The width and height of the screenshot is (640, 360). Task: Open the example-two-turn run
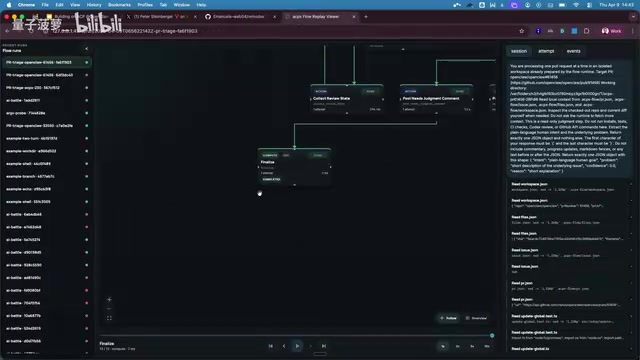[47, 138]
